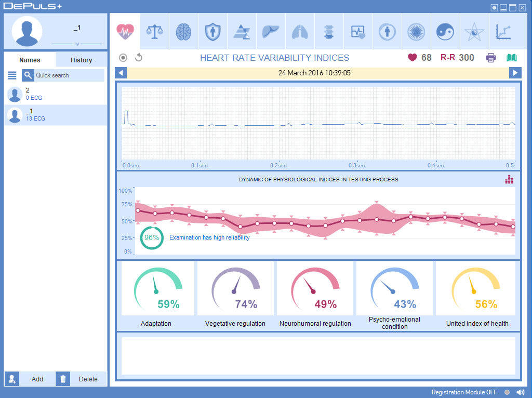
Task: Select the spine module icon
Action: click(x=329, y=32)
